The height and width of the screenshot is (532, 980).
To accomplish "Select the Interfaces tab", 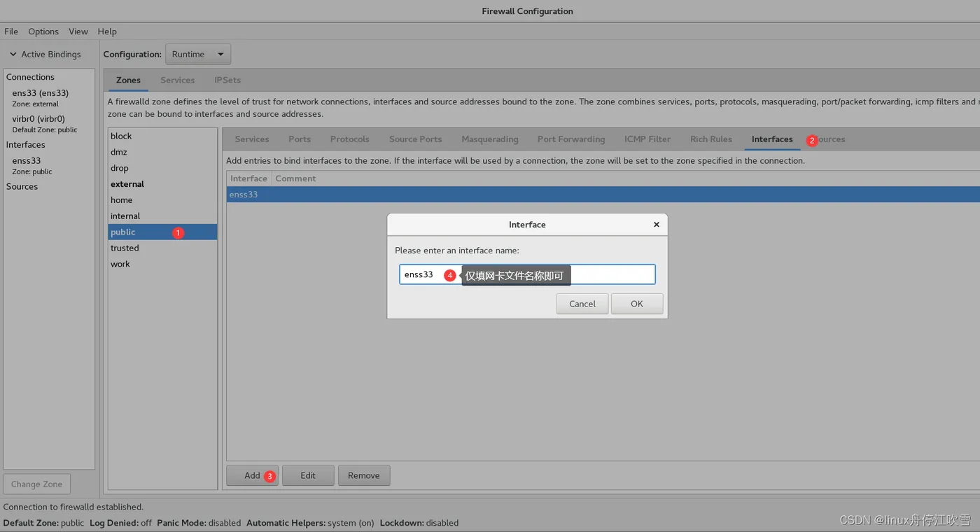I will click(772, 139).
